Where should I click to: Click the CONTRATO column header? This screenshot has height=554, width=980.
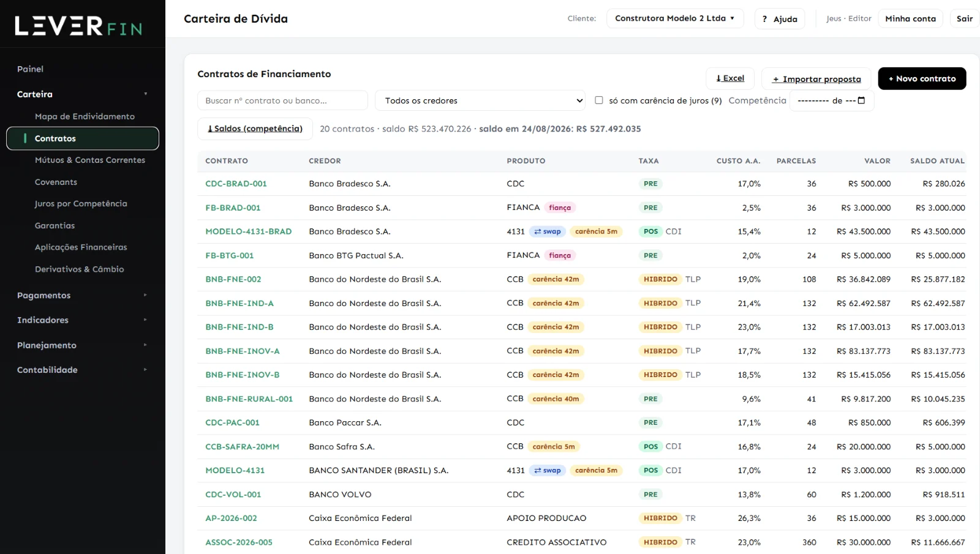(x=227, y=161)
